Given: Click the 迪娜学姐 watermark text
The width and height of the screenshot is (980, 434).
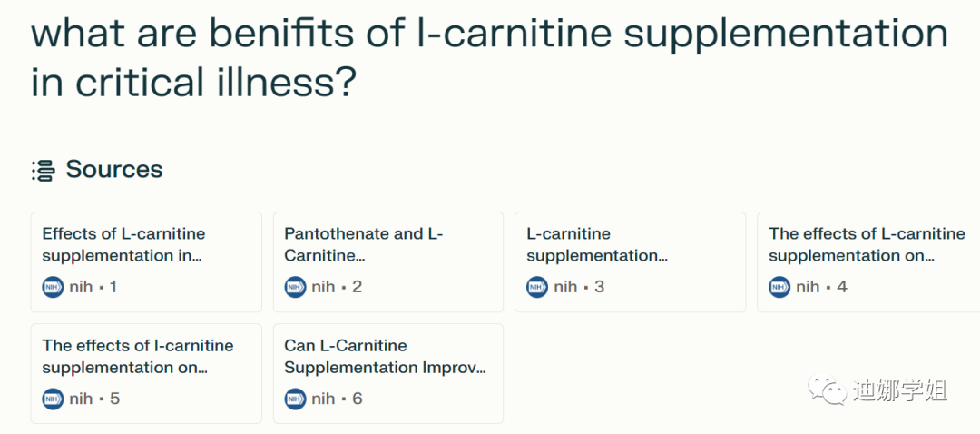Looking at the screenshot, I should point(899,391).
